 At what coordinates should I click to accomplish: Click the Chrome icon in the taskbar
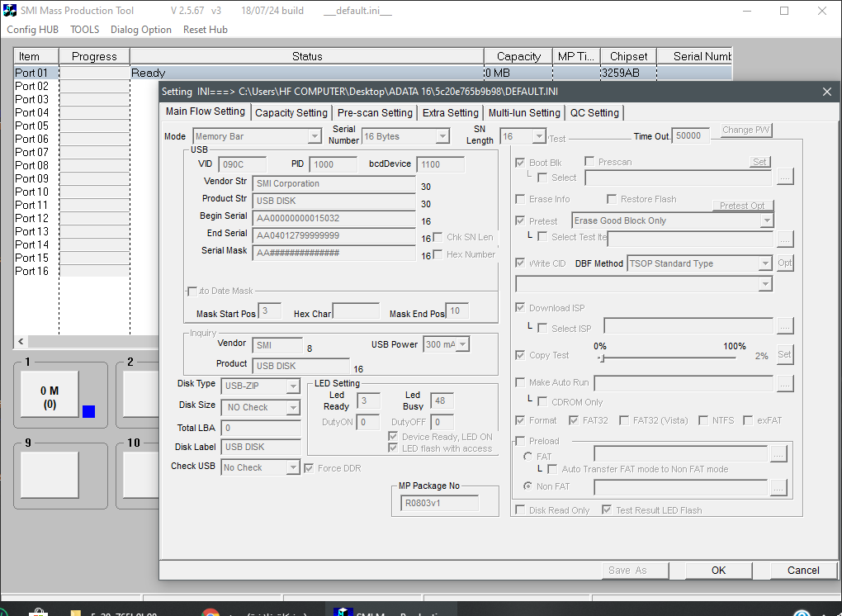click(x=210, y=613)
